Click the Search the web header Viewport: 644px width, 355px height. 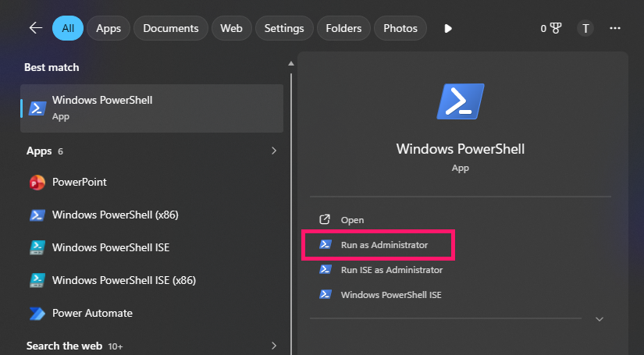pyautogui.click(x=64, y=346)
